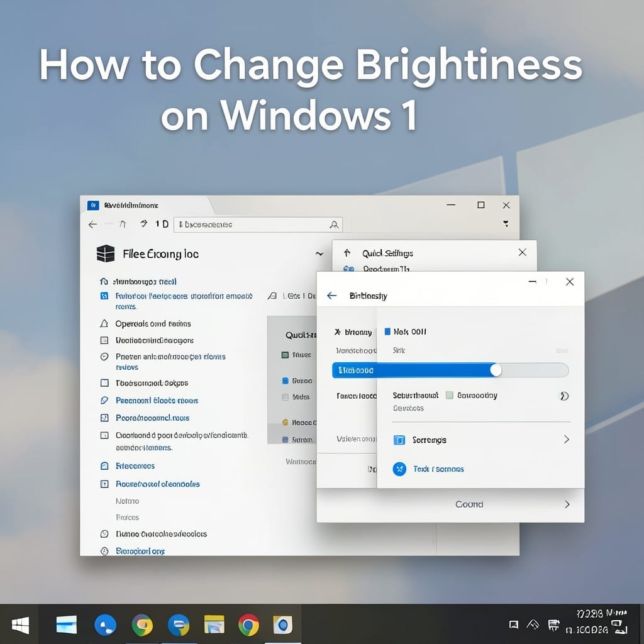Open the clock-icon item with blue text

[x=164, y=362]
